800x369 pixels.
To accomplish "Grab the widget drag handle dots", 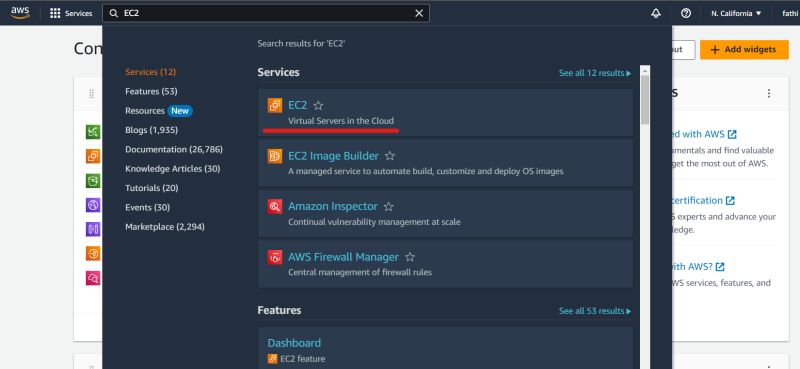I will (x=92, y=94).
